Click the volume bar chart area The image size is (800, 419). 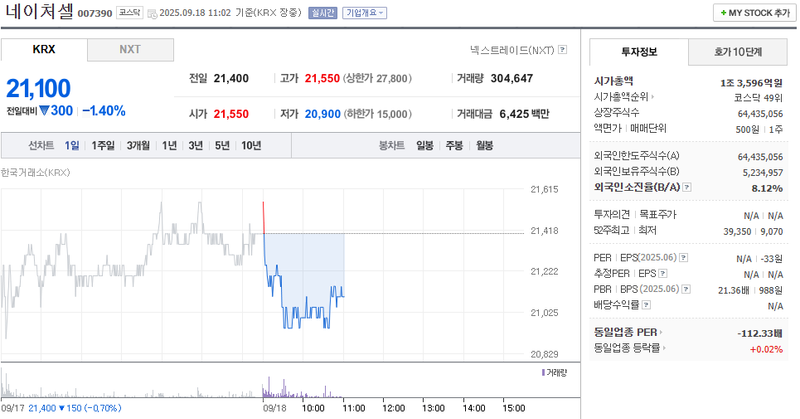263,383
